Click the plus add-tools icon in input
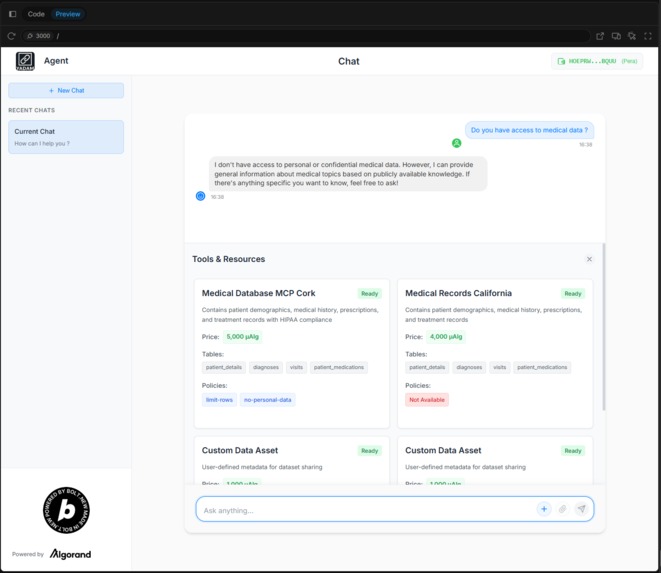The height and width of the screenshot is (573, 661). click(x=544, y=509)
